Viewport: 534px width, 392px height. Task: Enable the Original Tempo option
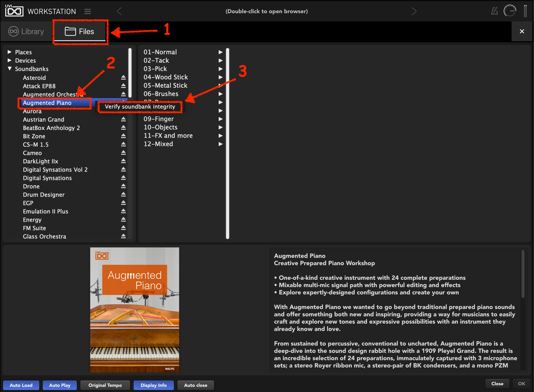click(105, 385)
